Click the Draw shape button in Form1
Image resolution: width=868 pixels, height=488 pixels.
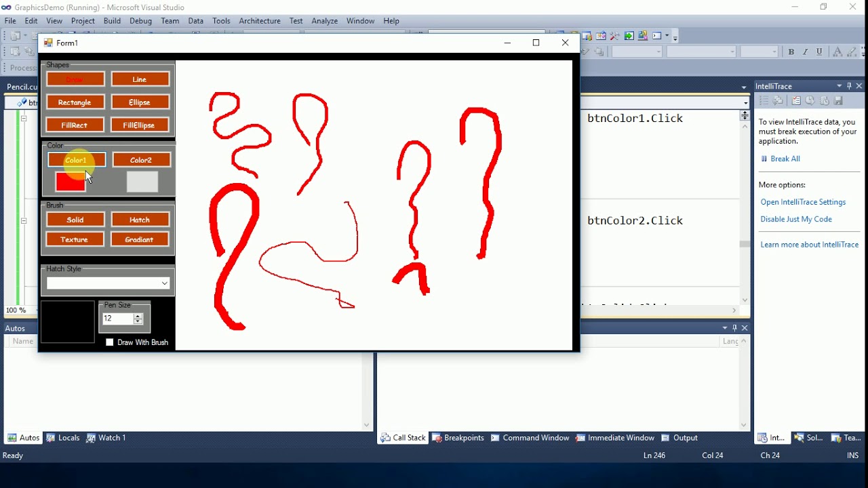76,79
